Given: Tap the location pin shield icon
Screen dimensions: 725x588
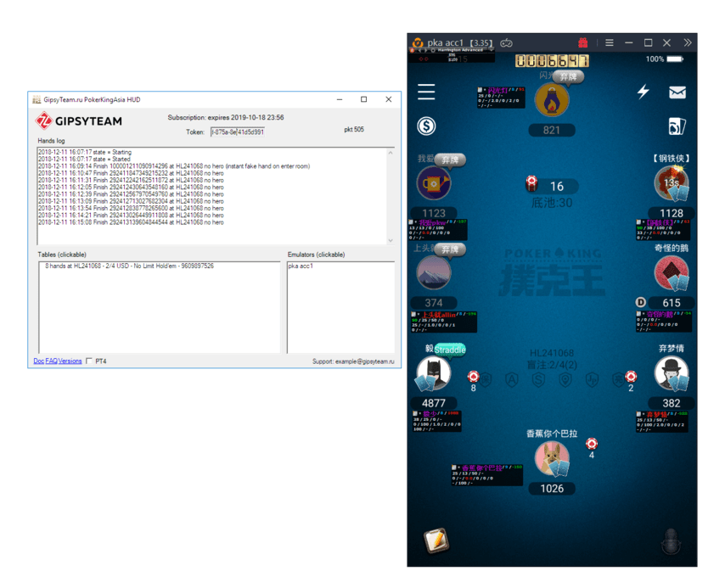Looking at the screenshot, I should click(x=565, y=380).
